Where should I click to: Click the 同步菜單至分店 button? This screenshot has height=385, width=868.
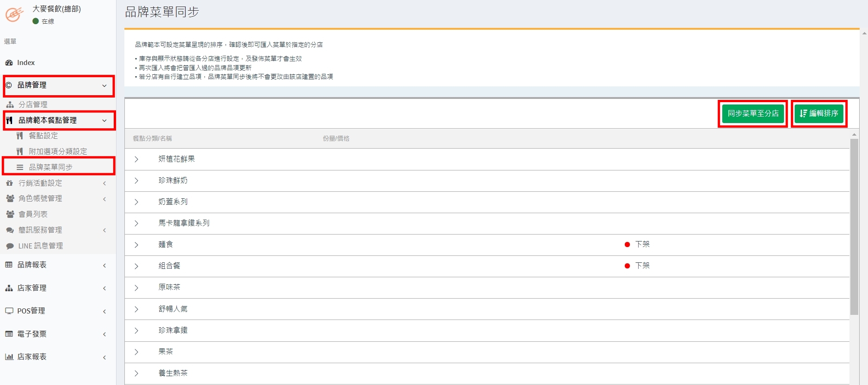point(752,113)
